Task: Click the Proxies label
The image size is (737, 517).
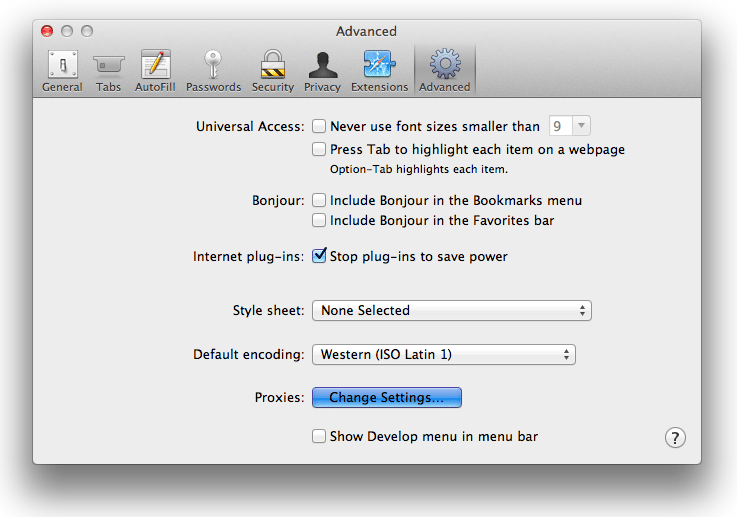Action: [x=280, y=398]
